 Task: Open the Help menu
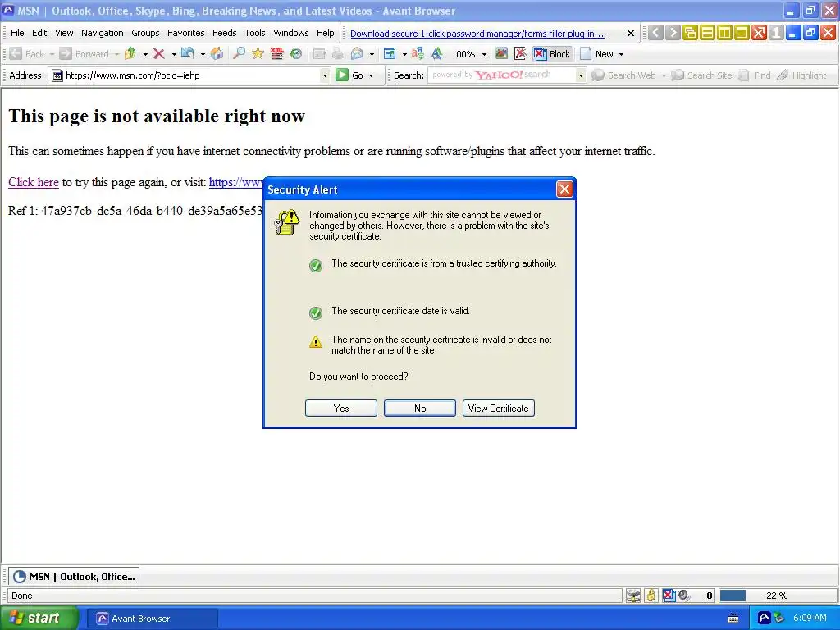click(x=325, y=33)
